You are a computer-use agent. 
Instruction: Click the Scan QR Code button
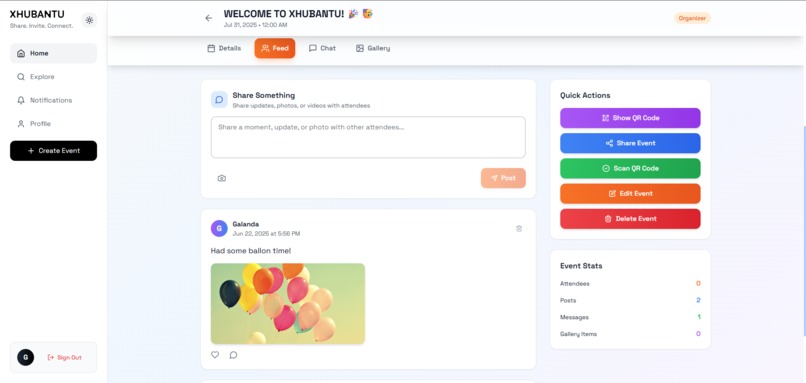tap(630, 168)
